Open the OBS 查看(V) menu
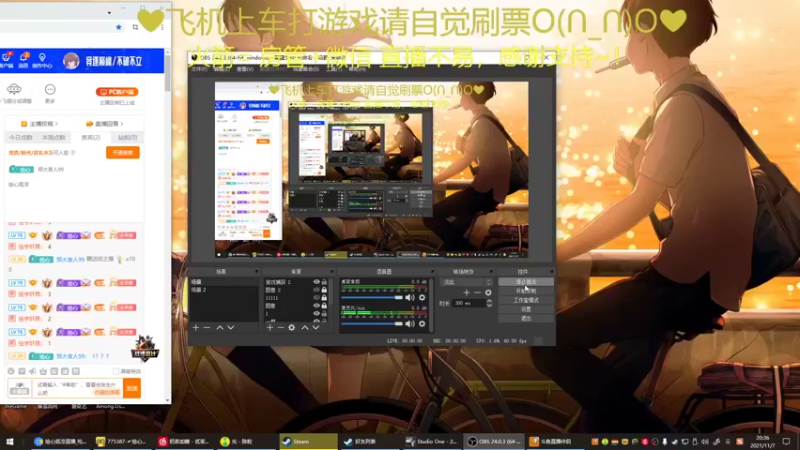 click(245, 69)
